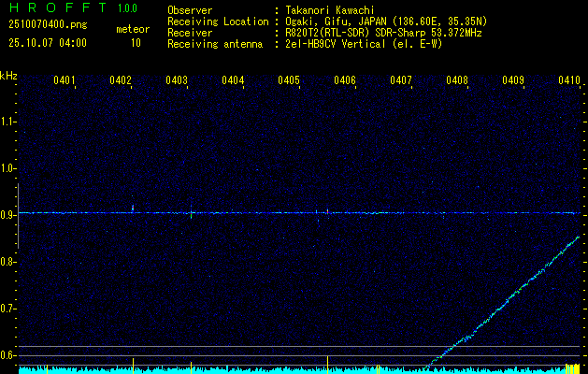Click the 1.1 frequency axis label

pyautogui.click(x=7, y=122)
